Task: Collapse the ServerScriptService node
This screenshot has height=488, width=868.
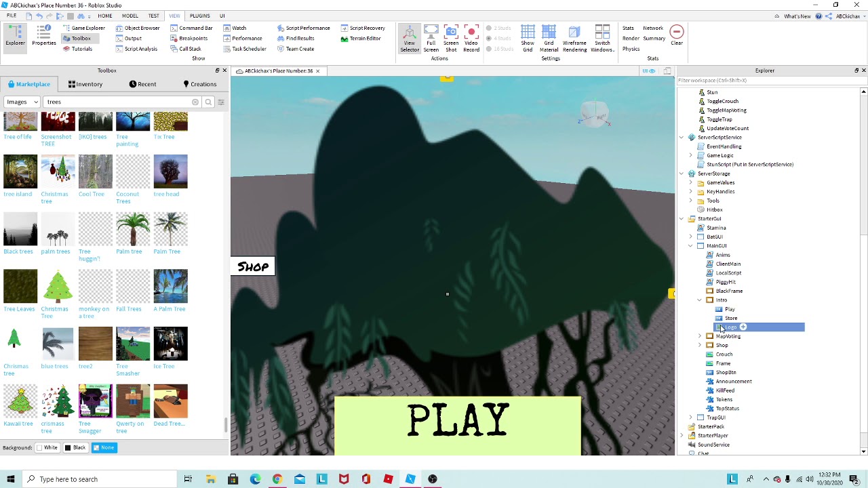Action: (x=682, y=138)
